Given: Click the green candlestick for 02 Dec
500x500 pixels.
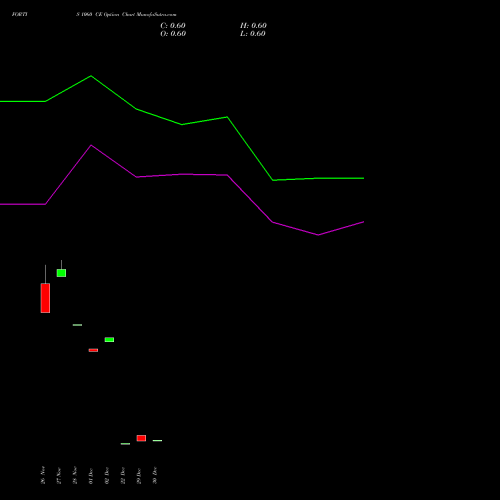Looking at the screenshot, I should [109, 340].
